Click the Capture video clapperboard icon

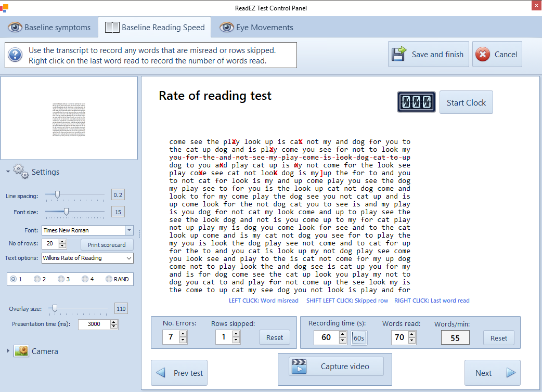pos(299,366)
